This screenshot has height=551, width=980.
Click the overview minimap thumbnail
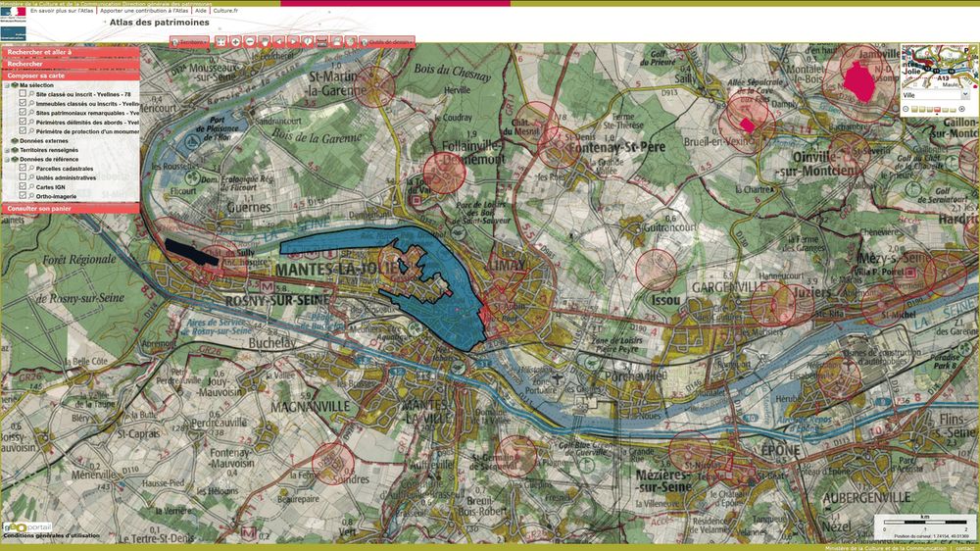tap(940, 67)
